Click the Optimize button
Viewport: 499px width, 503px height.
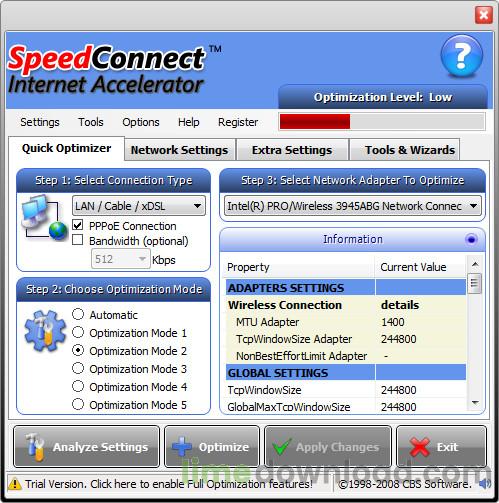[x=212, y=447]
